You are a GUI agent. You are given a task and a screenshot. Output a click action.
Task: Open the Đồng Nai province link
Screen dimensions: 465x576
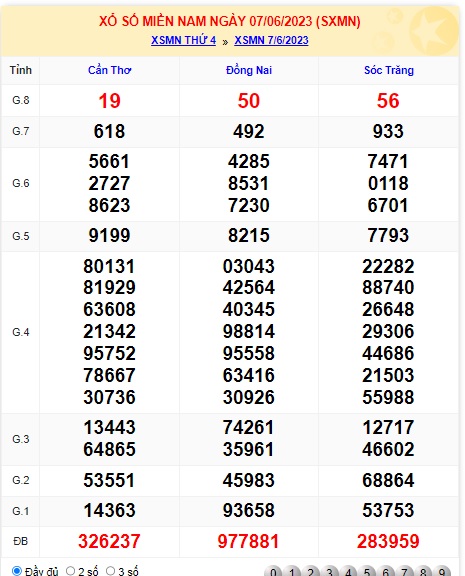(x=249, y=70)
